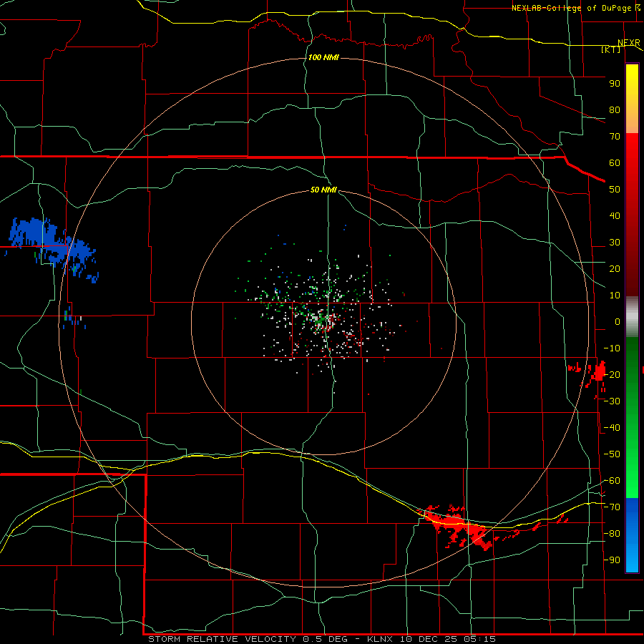Select the -50 knot scale value

pyautogui.click(x=612, y=454)
